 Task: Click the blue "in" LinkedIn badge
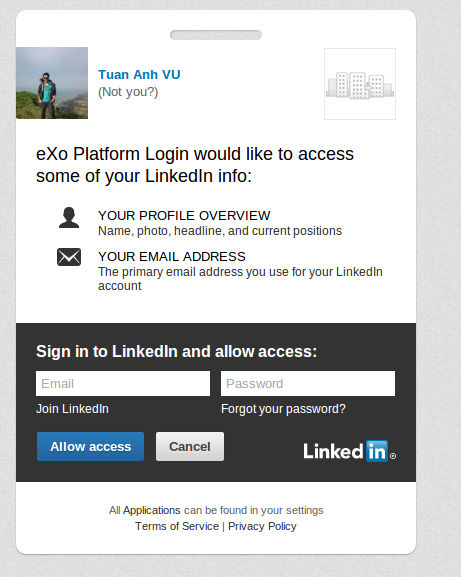[377, 451]
